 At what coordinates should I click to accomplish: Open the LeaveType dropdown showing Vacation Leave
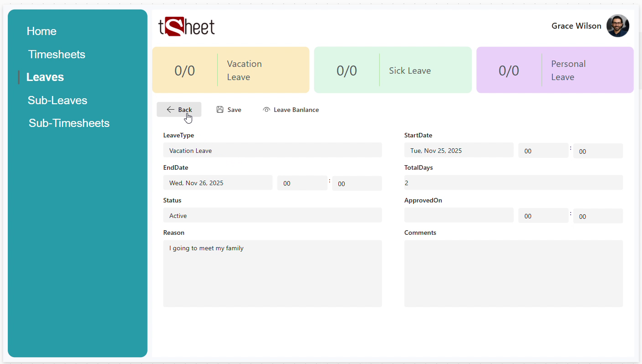pos(272,151)
